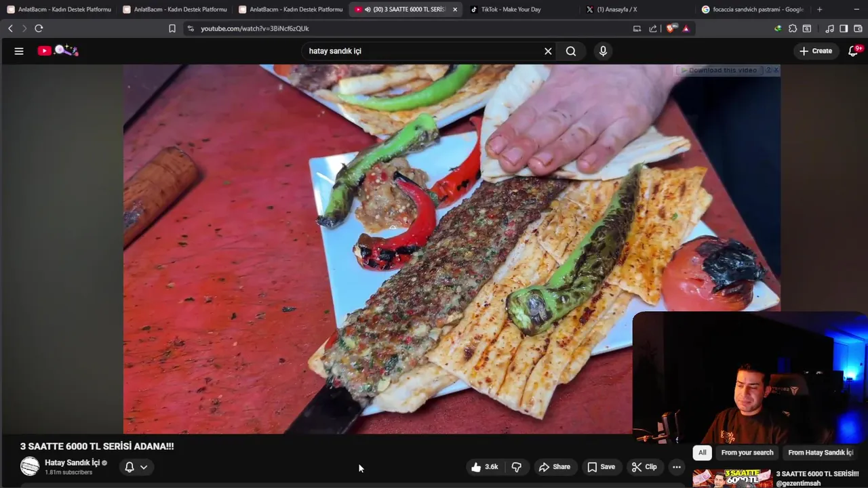The image size is (868, 488).
Task: Go to YouTube home via logo
Action: tap(58, 51)
